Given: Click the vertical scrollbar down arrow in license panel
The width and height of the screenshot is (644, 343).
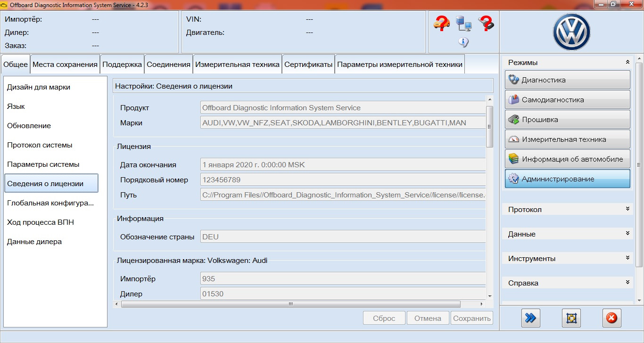Looking at the screenshot, I should [489, 296].
